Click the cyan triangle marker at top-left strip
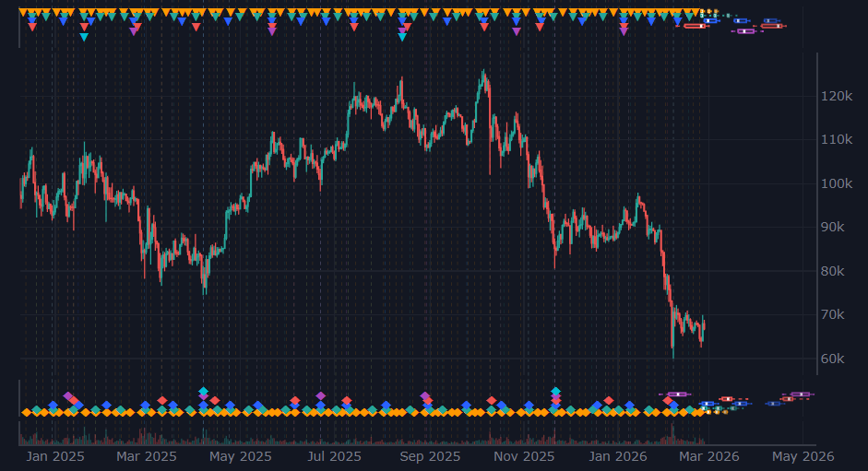The image size is (868, 471). coord(84,37)
